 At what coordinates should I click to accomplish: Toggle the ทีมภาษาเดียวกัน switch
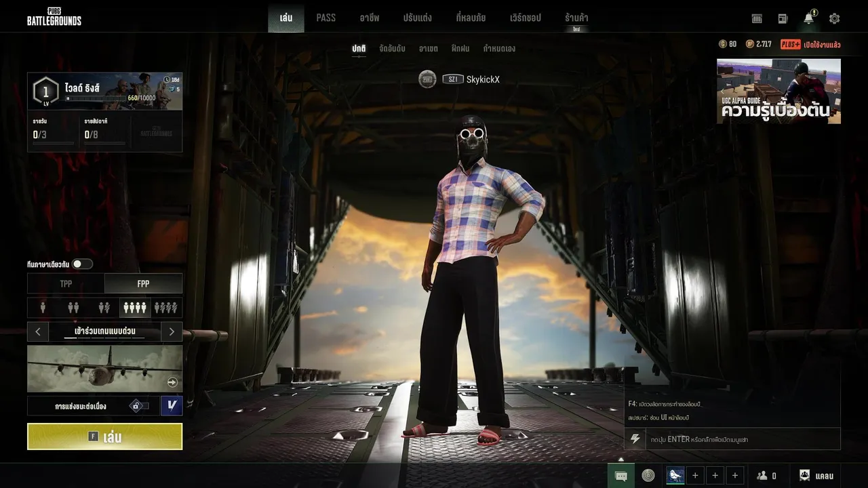82,264
